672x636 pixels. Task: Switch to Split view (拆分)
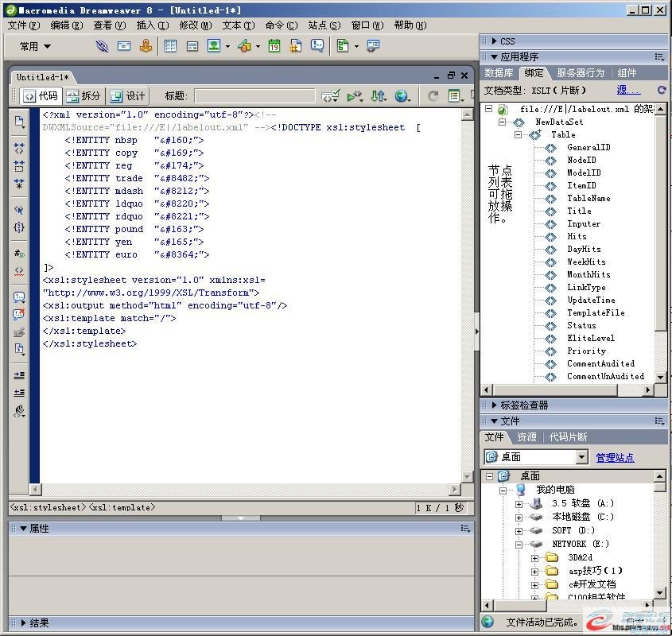coord(84,96)
